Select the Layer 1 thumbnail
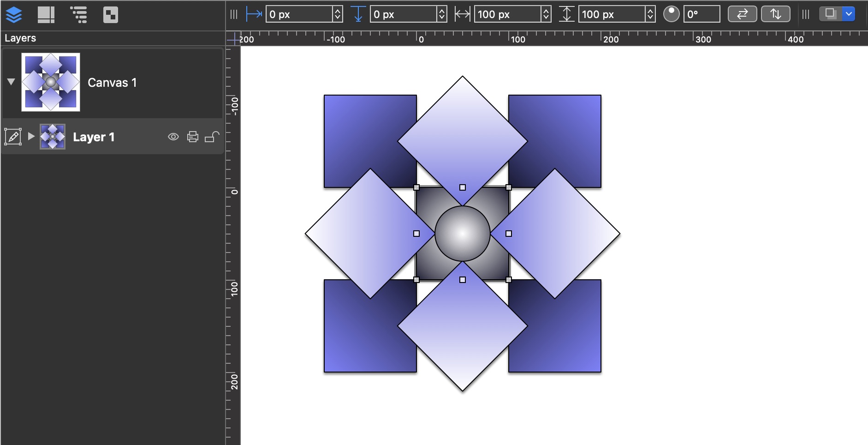The height and width of the screenshot is (445, 868). [x=53, y=137]
